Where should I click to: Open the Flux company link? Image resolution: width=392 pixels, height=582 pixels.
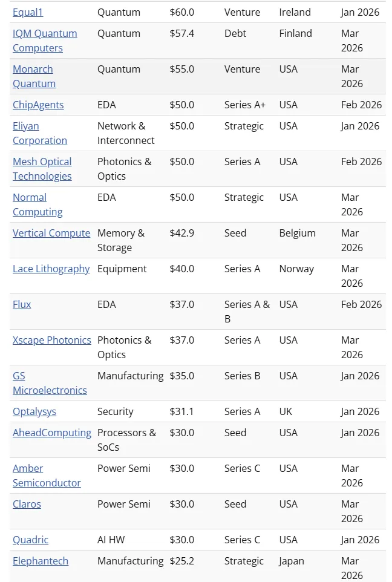click(x=22, y=304)
